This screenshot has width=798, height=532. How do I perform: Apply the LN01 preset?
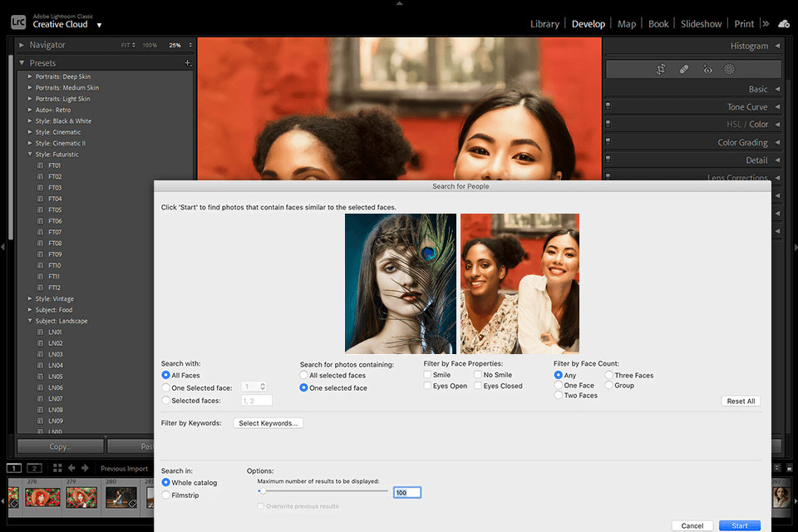point(56,332)
